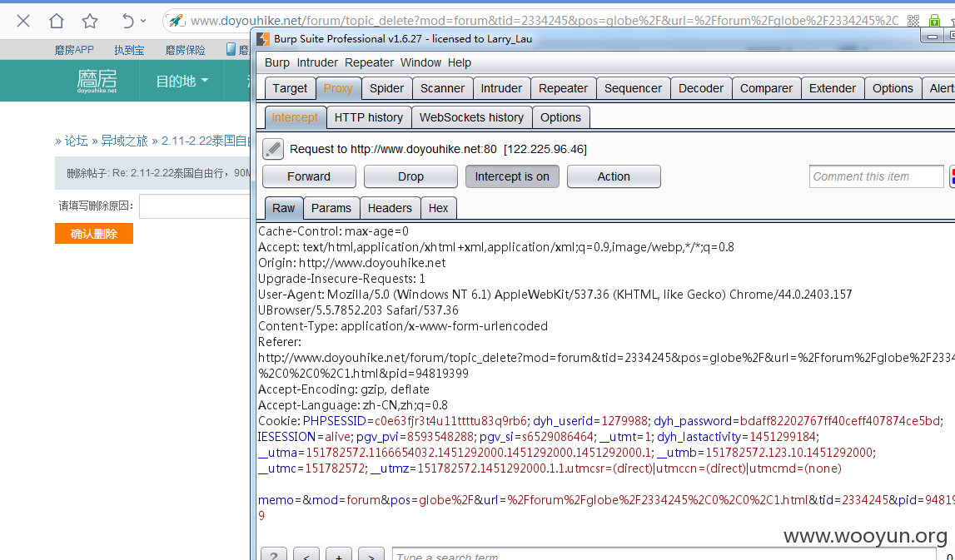Expand the 目的地 navigation dropdown
The width and height of the screenshot is (955, 560).
182,81
